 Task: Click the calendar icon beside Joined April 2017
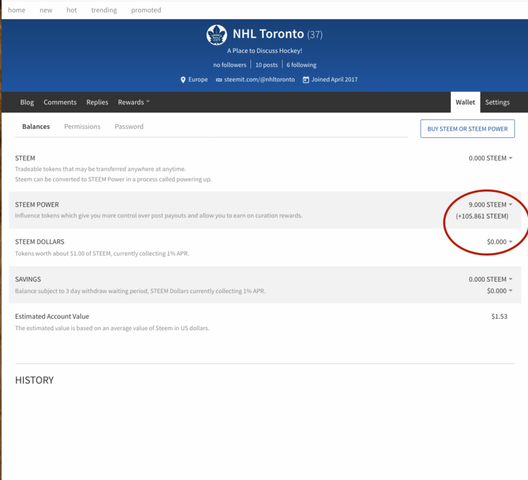click(306, 80)
